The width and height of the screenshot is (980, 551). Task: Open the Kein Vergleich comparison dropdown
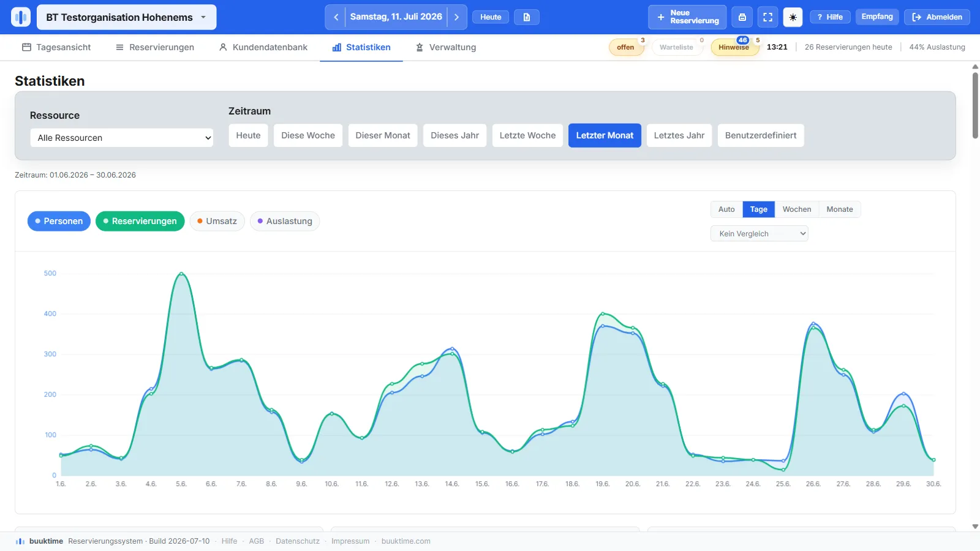click(x=759, y=234)
